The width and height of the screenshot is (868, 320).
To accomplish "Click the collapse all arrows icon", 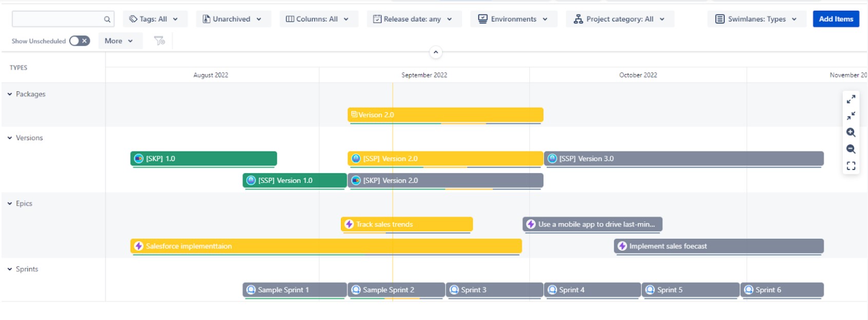I will 851,116.
